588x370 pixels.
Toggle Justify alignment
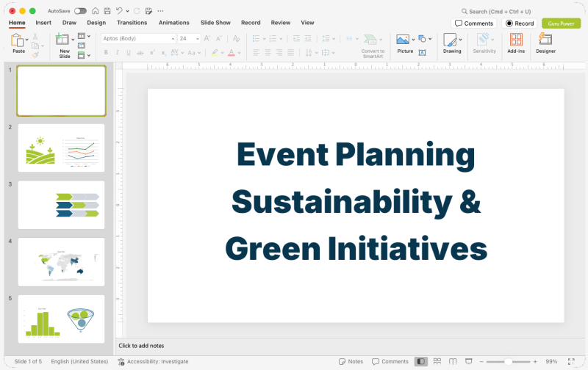(x=290, y=53)
